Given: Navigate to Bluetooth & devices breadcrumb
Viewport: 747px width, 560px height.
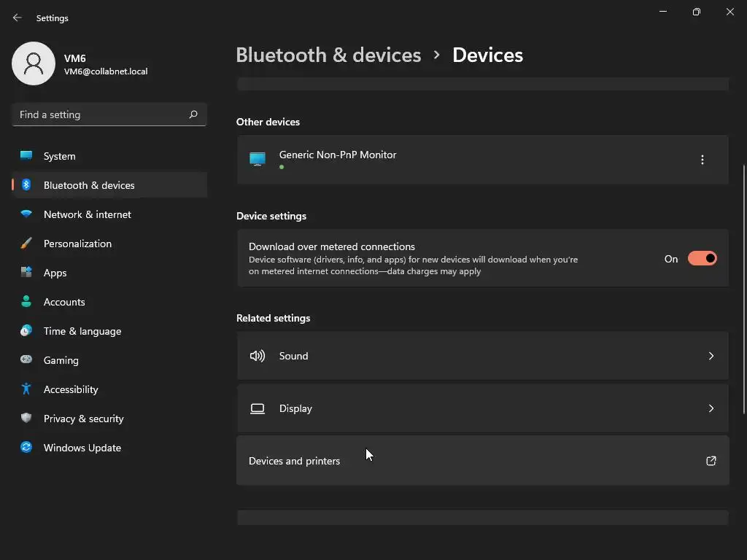Looking at the screenshot, I should [x=328, y=55].
